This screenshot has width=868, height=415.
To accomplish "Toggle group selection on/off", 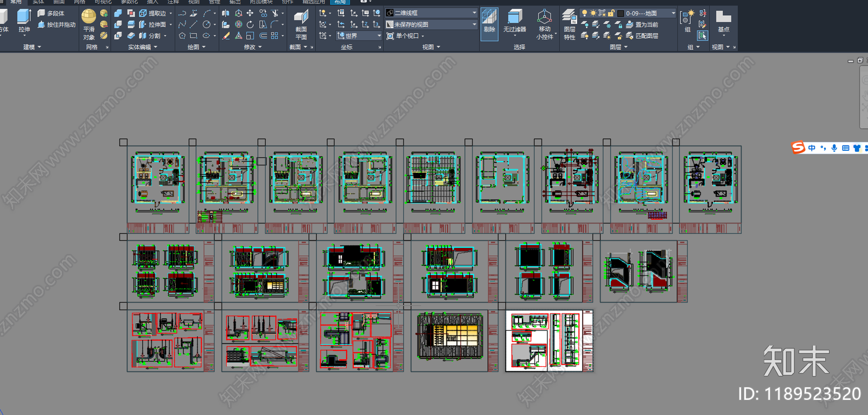I will (x=703, y=36).
